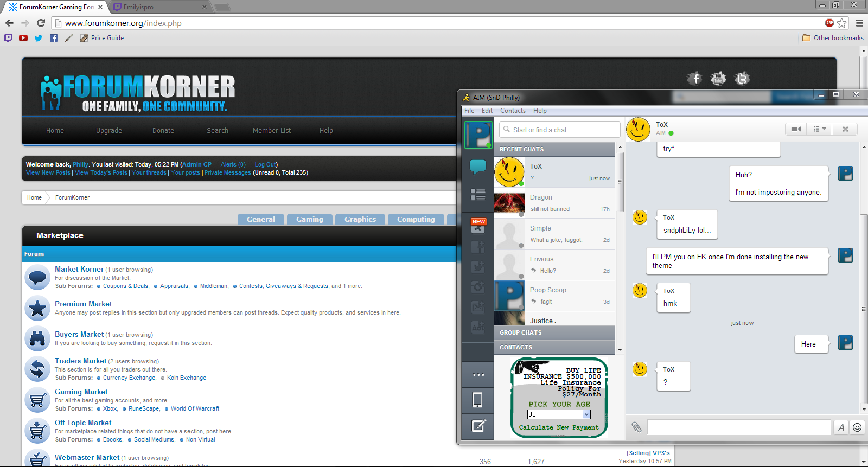Screen dimensions: 868x467
Task: Open Premium Market forum link
Action: [84, 304]
